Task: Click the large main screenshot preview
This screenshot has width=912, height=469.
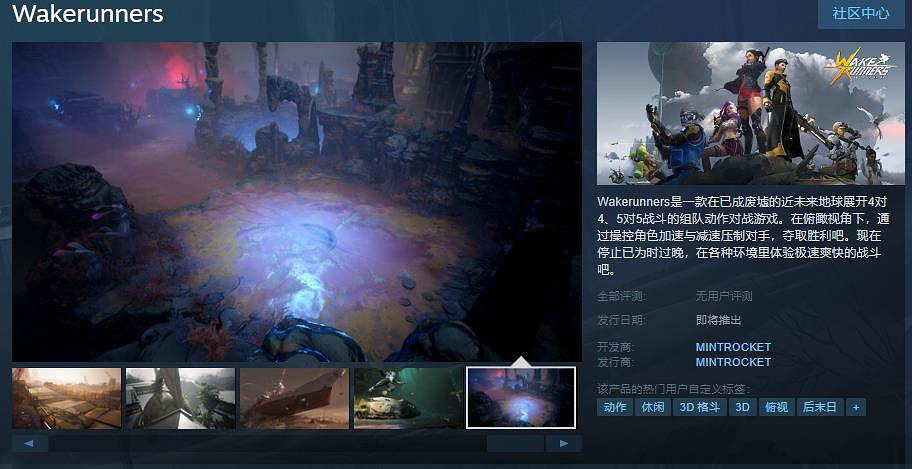Action: pyautogui.click(x=297, y=200)
